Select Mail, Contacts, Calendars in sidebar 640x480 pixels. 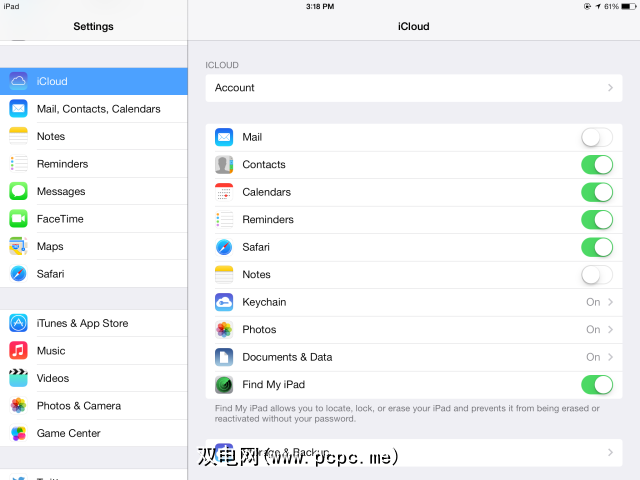[94, 109]
